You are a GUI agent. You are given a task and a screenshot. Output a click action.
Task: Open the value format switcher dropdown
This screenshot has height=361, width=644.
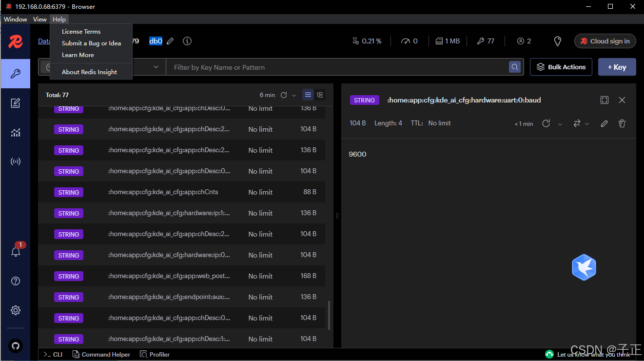click(x=581, y=123)
